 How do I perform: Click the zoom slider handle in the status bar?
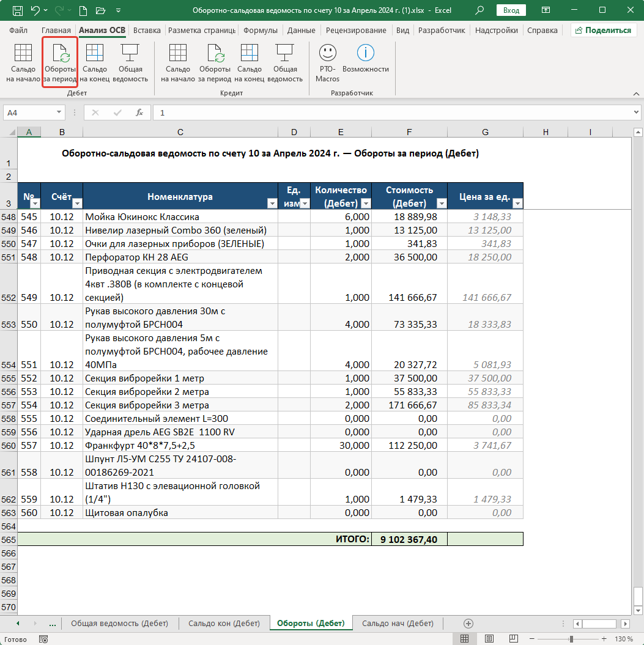tap(571, 639)
